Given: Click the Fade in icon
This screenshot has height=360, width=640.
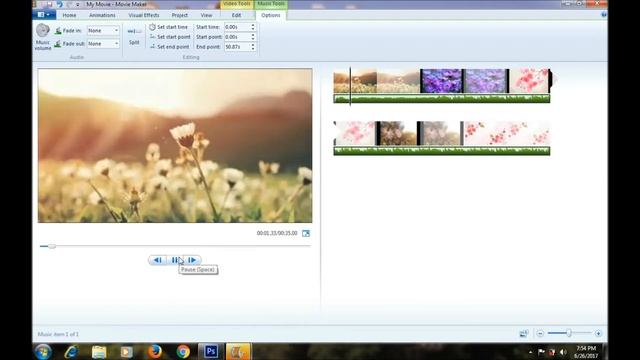Looking at the screenshot, I should (x=58, y=31).
